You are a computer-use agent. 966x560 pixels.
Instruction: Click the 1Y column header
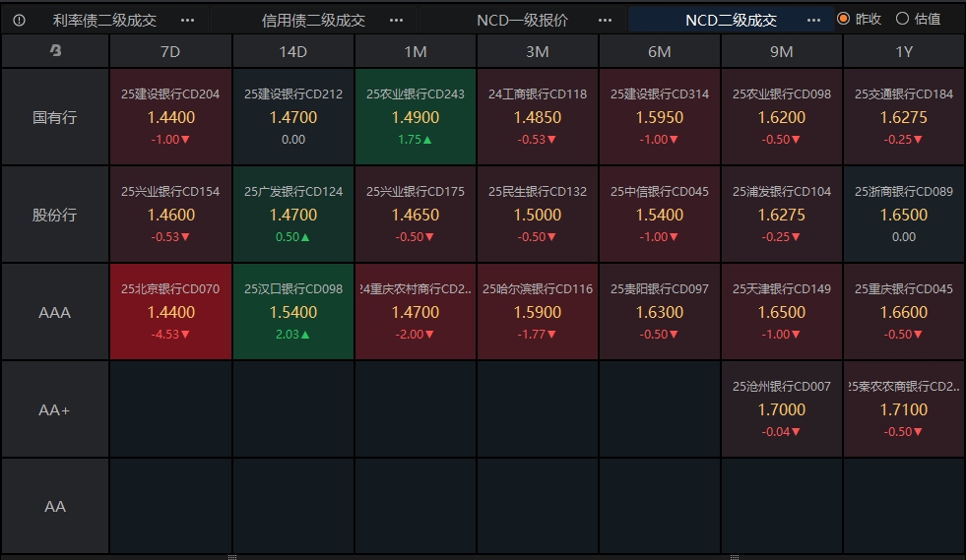click(904, 51)
